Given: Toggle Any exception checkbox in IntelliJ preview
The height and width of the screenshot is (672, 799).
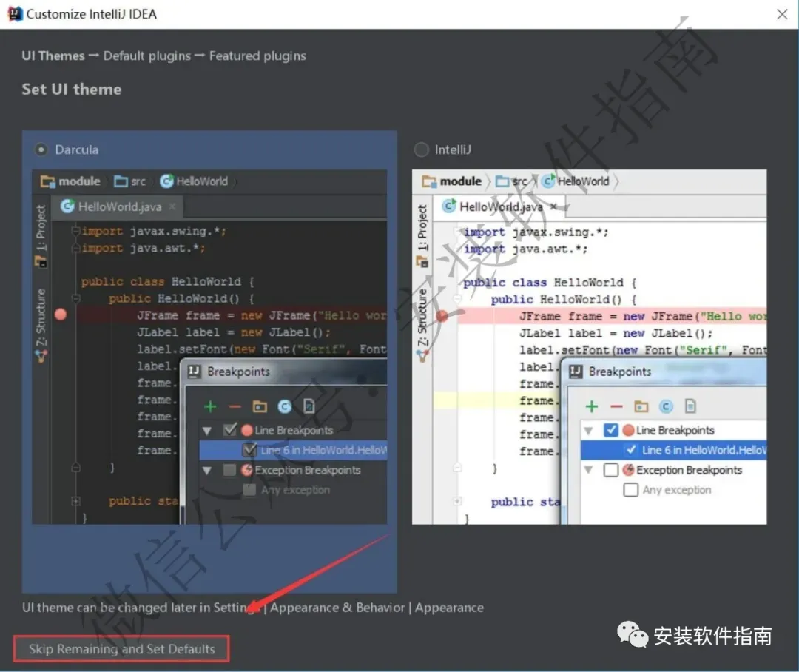Looking at the screenshot, I should tap(631, 490).
